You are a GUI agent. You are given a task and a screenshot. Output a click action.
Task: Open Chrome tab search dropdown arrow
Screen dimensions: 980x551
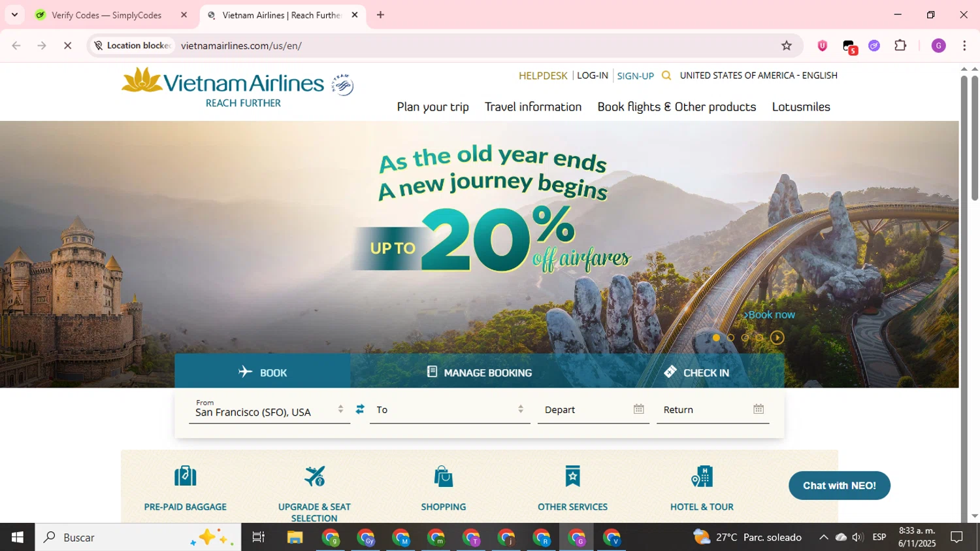(14, 14)
